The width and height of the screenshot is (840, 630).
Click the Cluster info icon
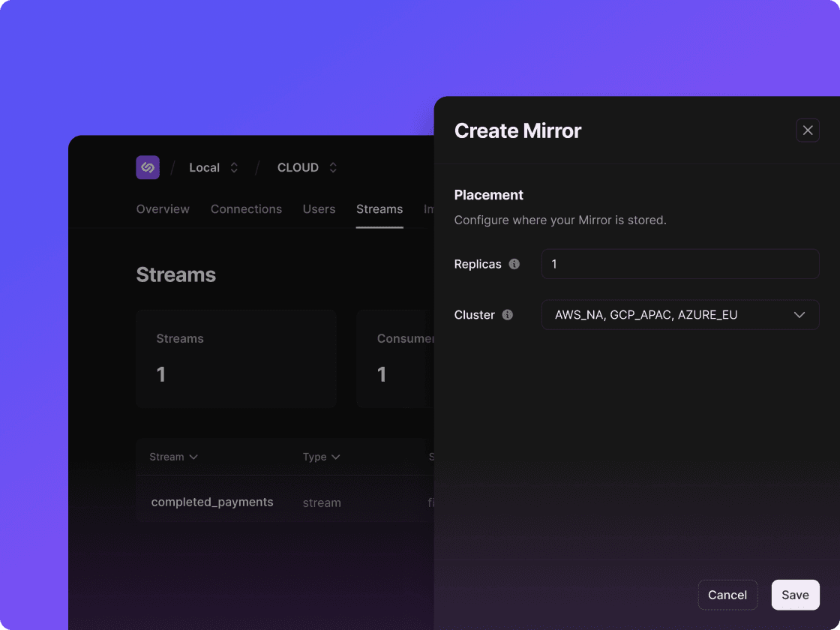[x=507, y=315]
